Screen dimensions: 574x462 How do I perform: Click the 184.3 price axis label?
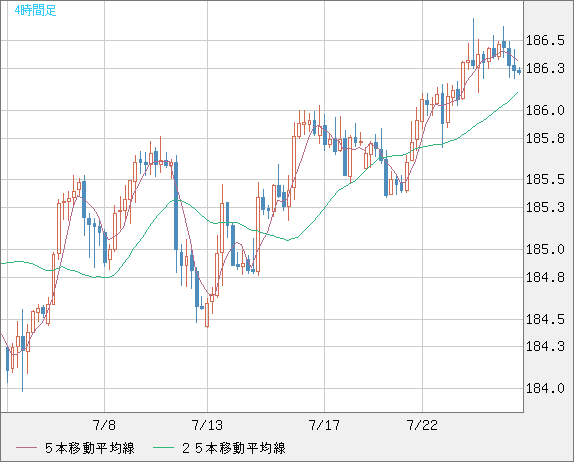pos(545,346)
